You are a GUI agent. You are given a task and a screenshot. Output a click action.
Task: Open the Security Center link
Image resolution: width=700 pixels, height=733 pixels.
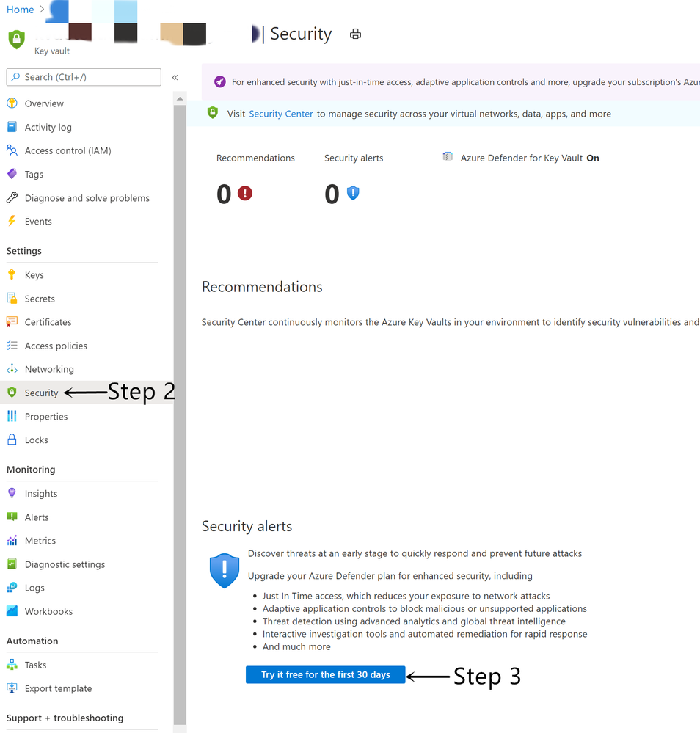pyautogui.click(x=280, y=114)
